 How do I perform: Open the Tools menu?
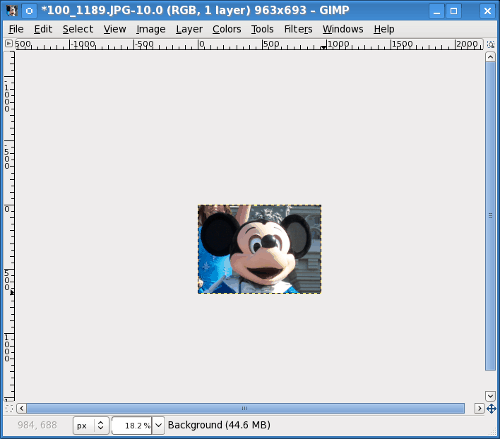[262, 29]
